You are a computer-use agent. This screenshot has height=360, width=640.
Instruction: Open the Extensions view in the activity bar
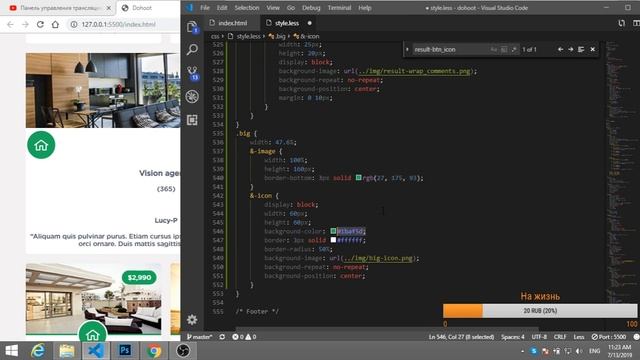pyautogui.click(x=192, y=120)
